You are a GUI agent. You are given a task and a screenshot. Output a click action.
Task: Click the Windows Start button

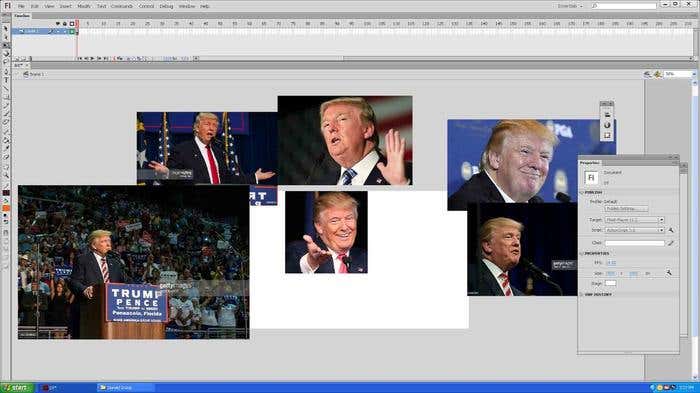click(x=17, y=388)
